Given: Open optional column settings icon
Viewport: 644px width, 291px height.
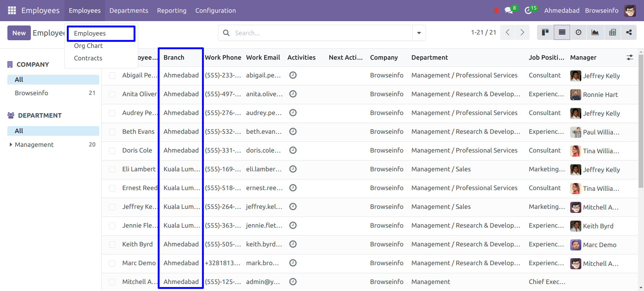Looking at the screenshot, I should 630,58.
